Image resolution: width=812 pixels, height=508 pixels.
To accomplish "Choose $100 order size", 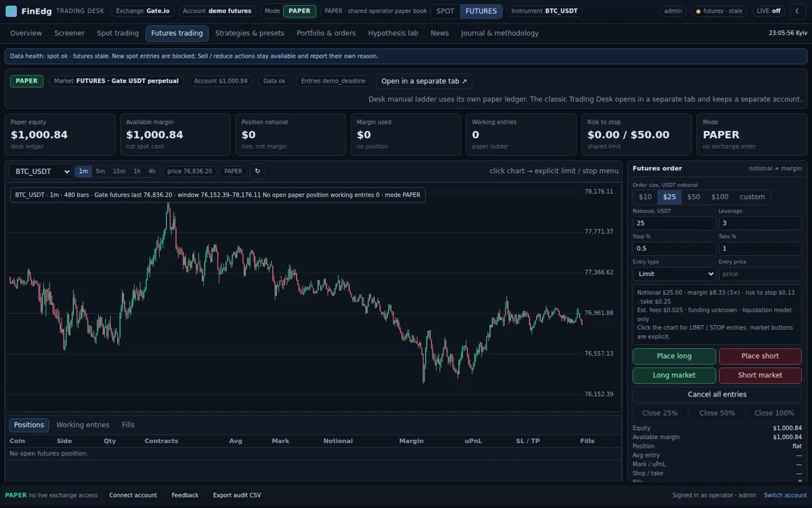I will [720, 197].
